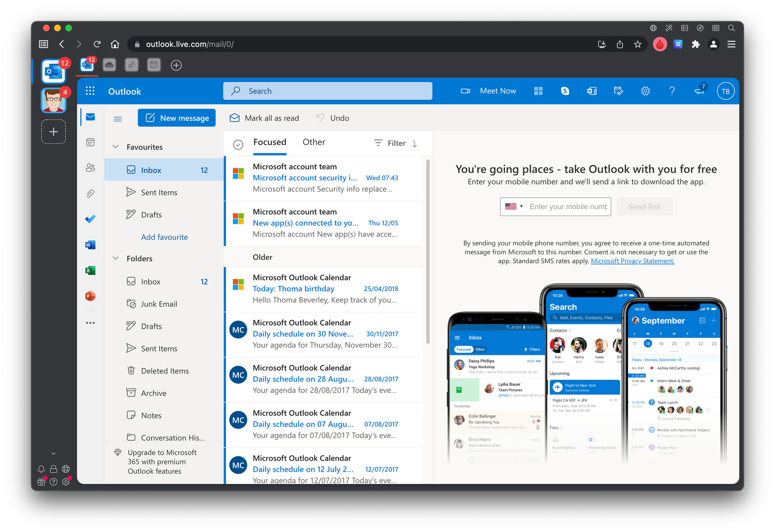Image resolution: width=775 pixels, height=532 pixels.
Task: Open the Meet Now video icon
Action: click(x=465, y=91)
